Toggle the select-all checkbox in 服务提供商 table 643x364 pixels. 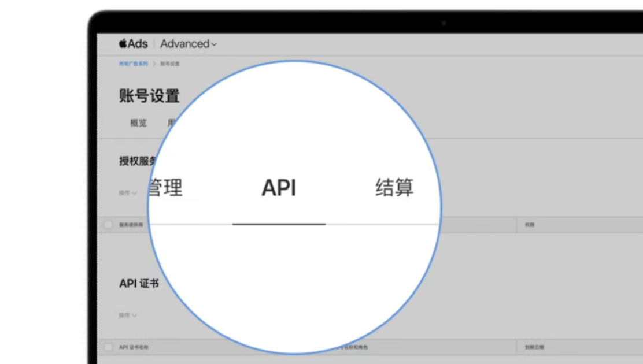108,225
